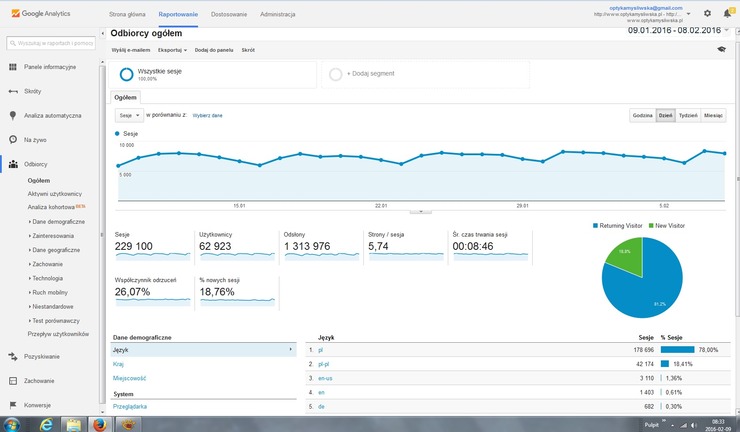Open the file explorer taskbar icon
Image resolution: width=740 pixels, height=432 pixels.
[73, 424]
